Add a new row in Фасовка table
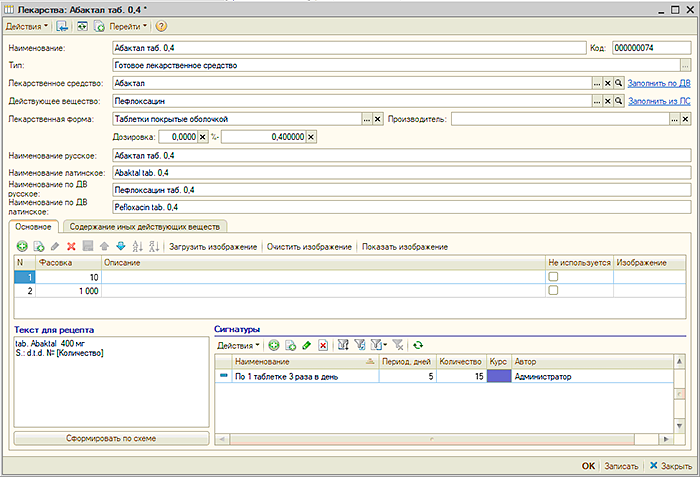700x477 pixels. [x=23, y=246]
